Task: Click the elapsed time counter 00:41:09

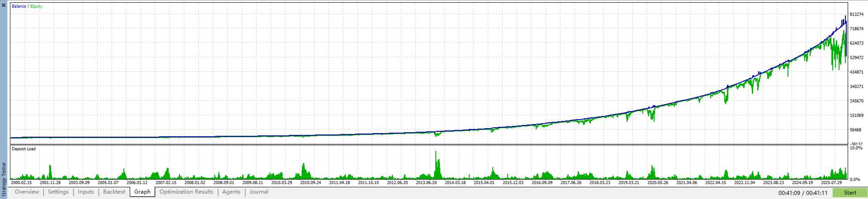Action: (789, 193)
